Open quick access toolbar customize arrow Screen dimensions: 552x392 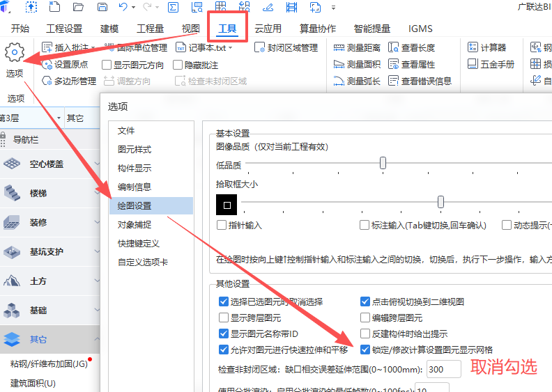333,7
